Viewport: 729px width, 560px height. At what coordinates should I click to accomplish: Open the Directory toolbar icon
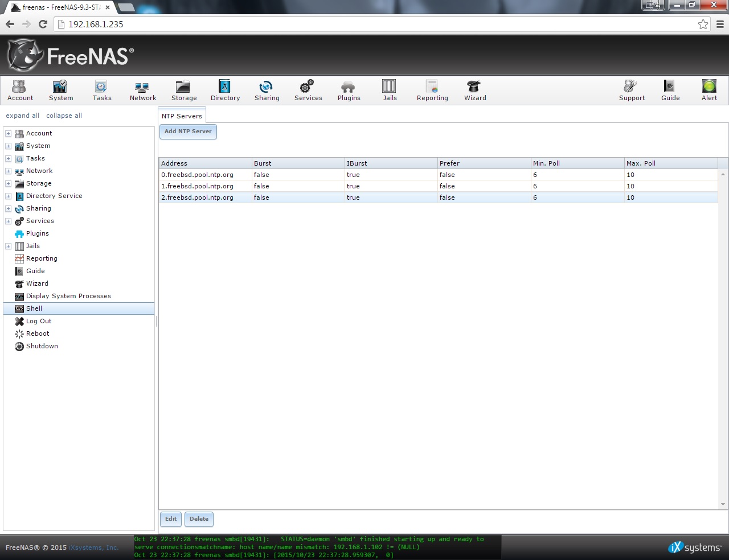pyautogui.click(x=225, y=90)
